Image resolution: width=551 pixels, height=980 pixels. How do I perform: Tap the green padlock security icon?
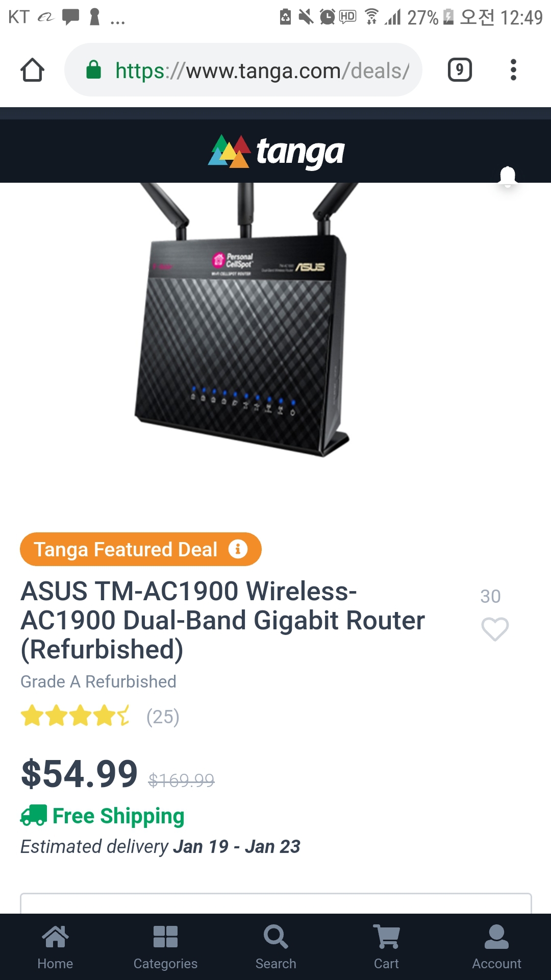coord(94,69)
